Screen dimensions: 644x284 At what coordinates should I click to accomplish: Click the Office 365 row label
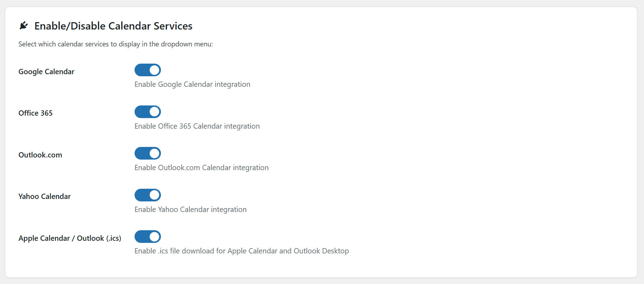coord(35,113)
